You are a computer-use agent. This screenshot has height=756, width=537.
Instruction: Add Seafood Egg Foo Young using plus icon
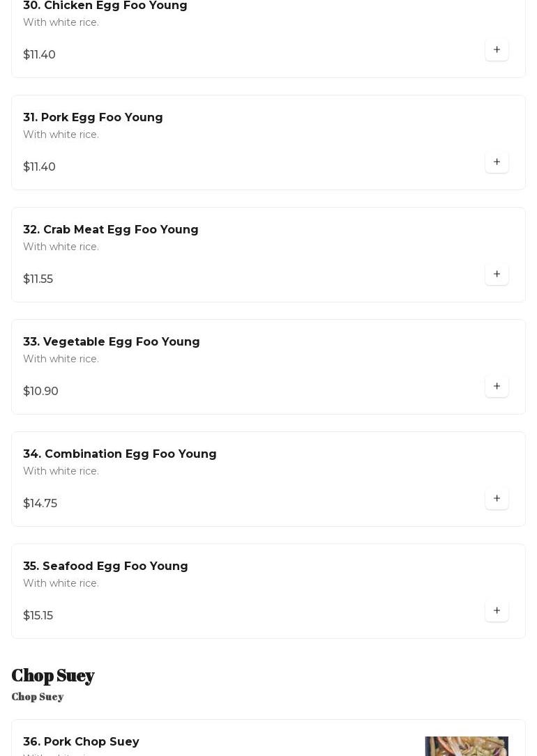[497, 611]
